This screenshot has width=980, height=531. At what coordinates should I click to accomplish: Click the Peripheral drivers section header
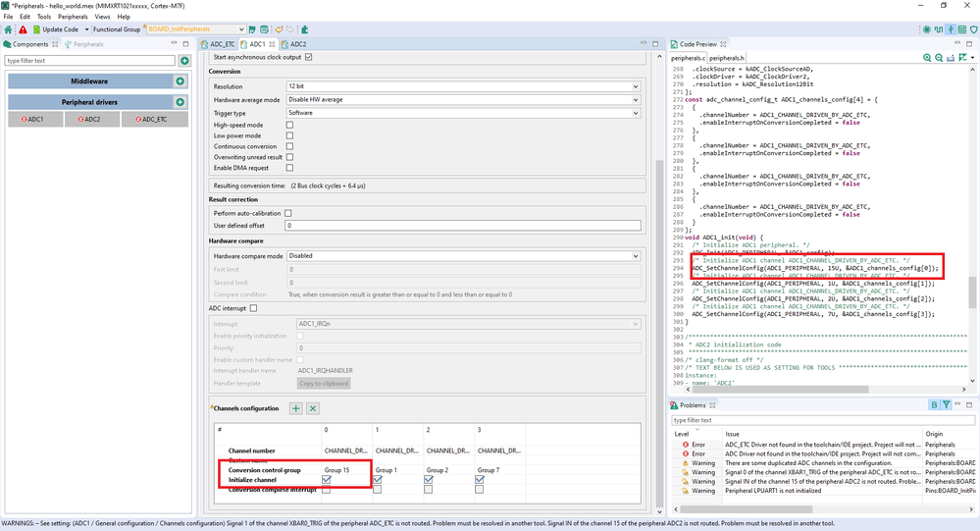[89, 102]
